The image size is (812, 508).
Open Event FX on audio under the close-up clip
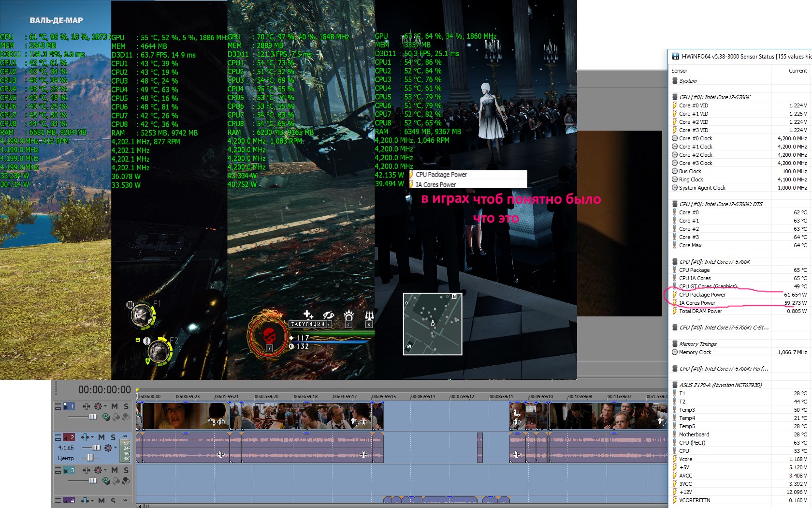click(x=221, y=454)
